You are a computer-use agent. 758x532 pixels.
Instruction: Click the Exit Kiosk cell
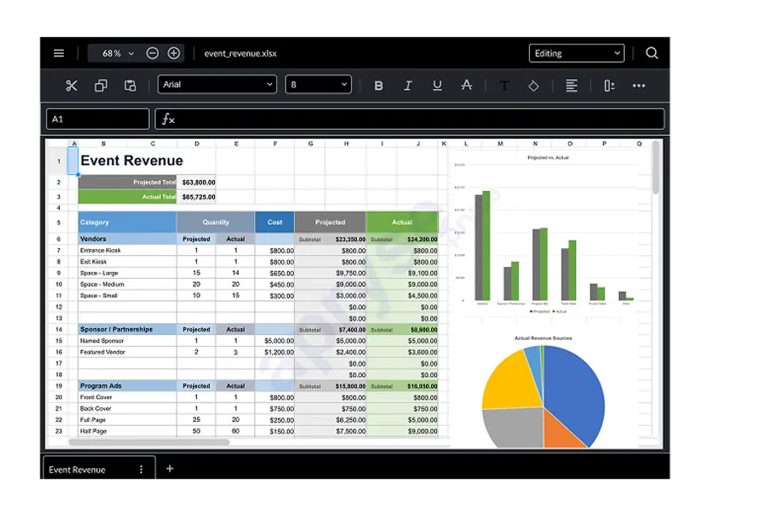(128, 262)
